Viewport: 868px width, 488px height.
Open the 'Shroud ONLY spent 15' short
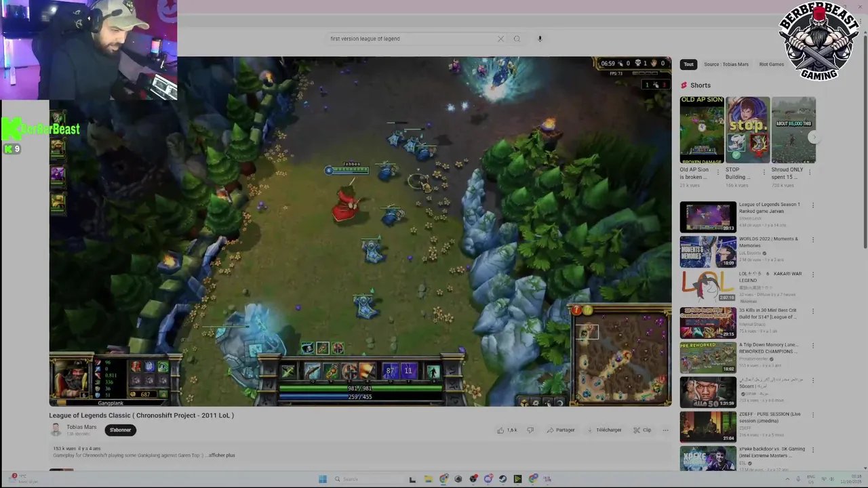coord(793,129)
